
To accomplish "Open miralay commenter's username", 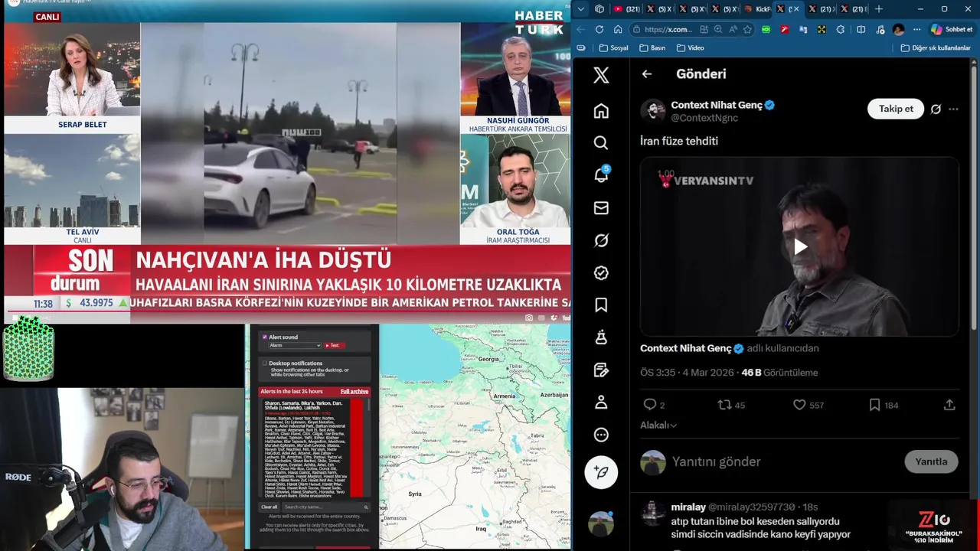I will tap(688, 507).
